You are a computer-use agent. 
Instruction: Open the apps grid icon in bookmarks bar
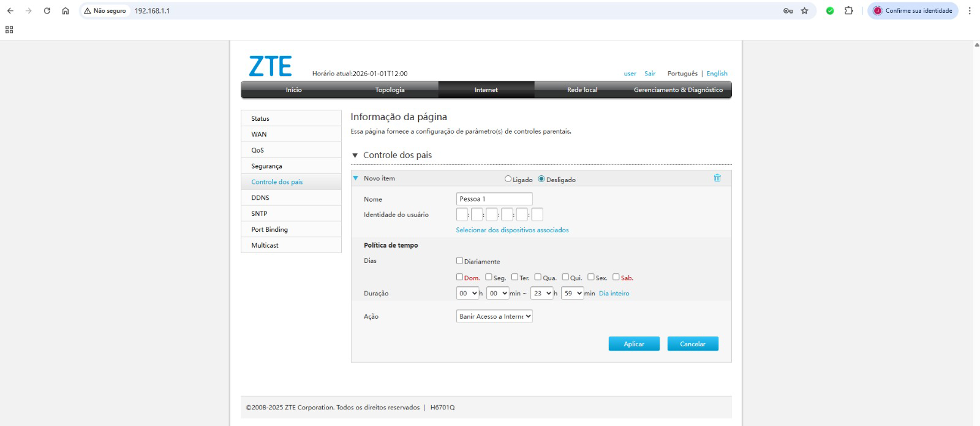[9, 29]
